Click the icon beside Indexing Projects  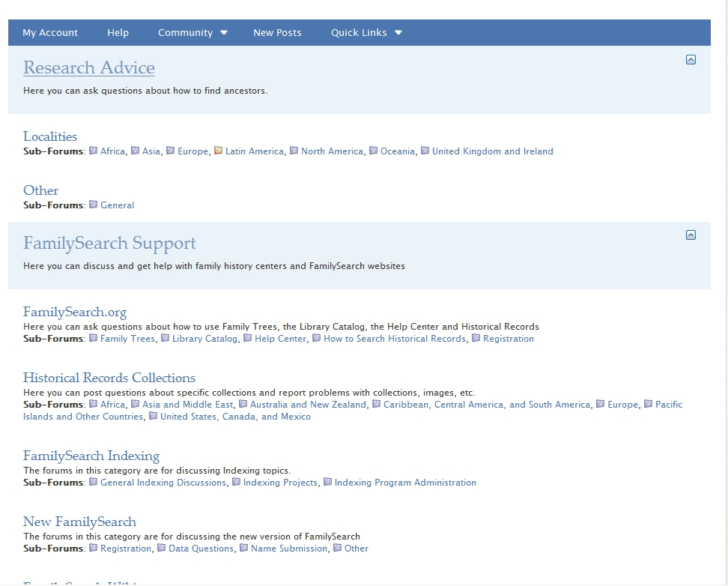point(237,482)
